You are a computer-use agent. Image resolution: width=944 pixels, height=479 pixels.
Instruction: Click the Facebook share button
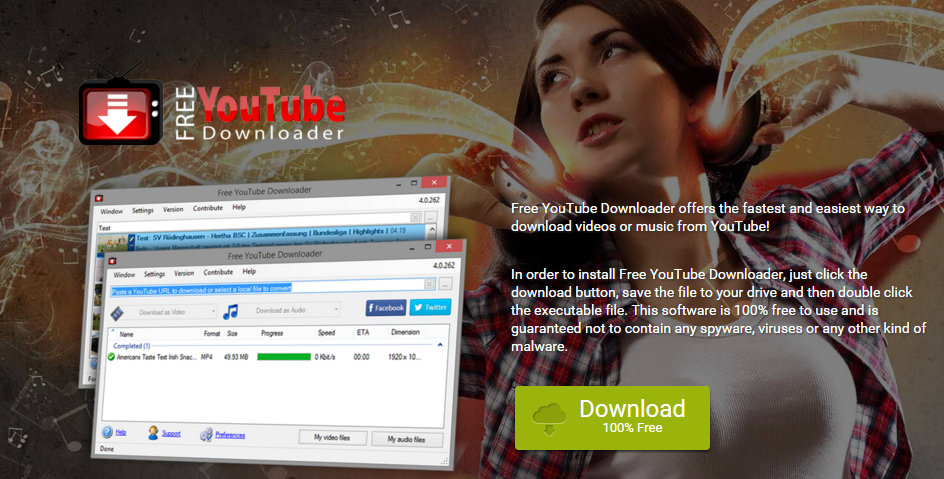pos(386,307)
